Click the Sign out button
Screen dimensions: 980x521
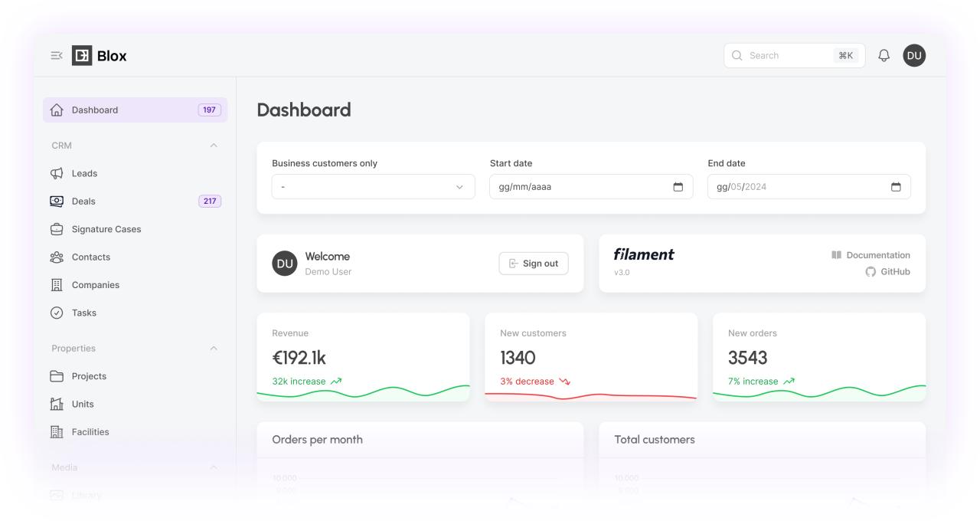click(534, 264)
